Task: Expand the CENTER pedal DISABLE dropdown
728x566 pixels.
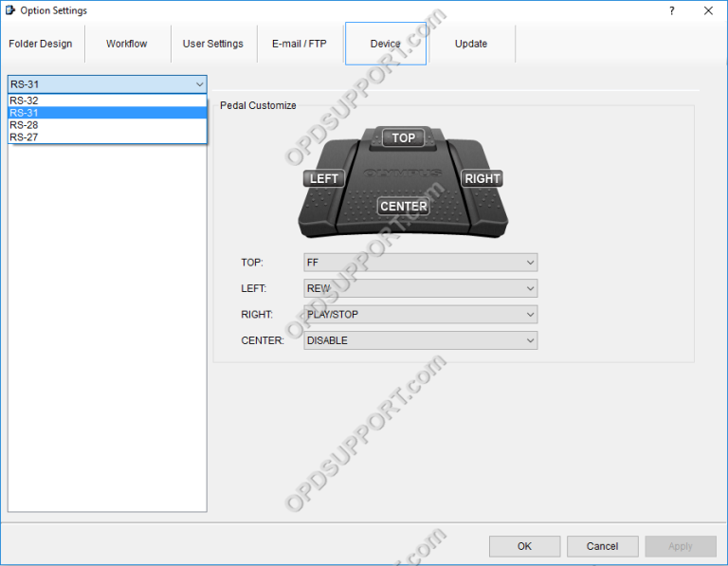Action: 421,340
